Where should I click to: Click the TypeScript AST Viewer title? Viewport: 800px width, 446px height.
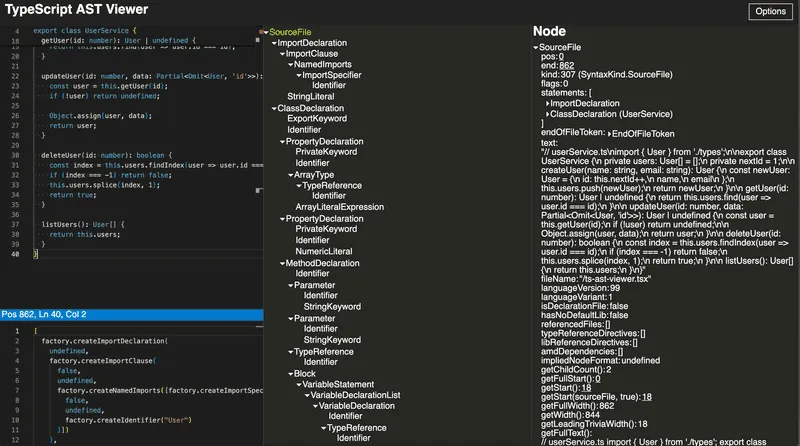[x=77, y=9]
